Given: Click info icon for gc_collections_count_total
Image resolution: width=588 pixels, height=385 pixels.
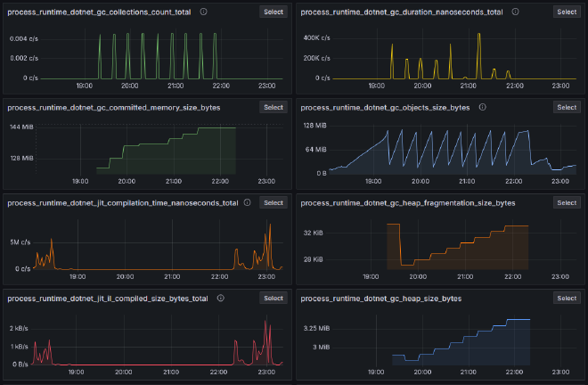Looking at the screenshot, I should 204,12.
